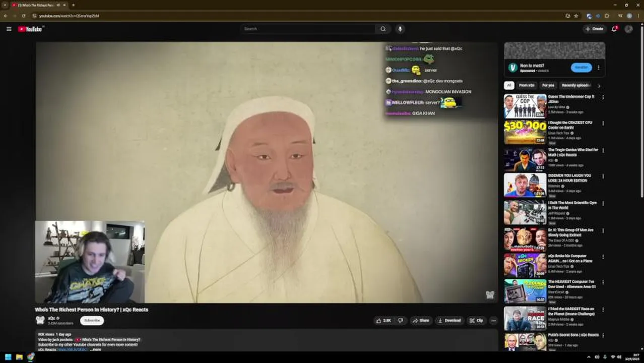Open the YouTube guide hamburger menu
Screen dimensions: 644x363
point(9,29)
